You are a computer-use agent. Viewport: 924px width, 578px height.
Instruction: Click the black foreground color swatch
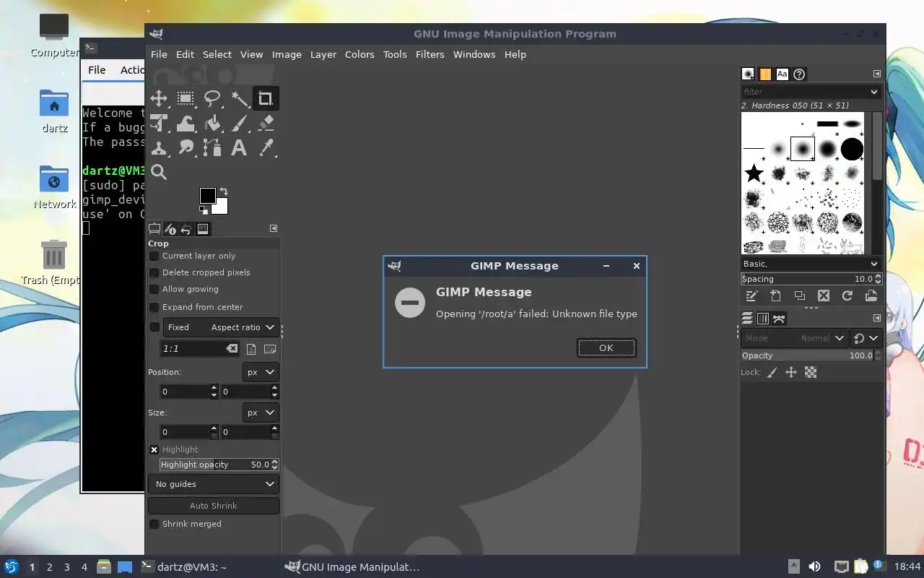pyautogui.click(x=207, y=195)
